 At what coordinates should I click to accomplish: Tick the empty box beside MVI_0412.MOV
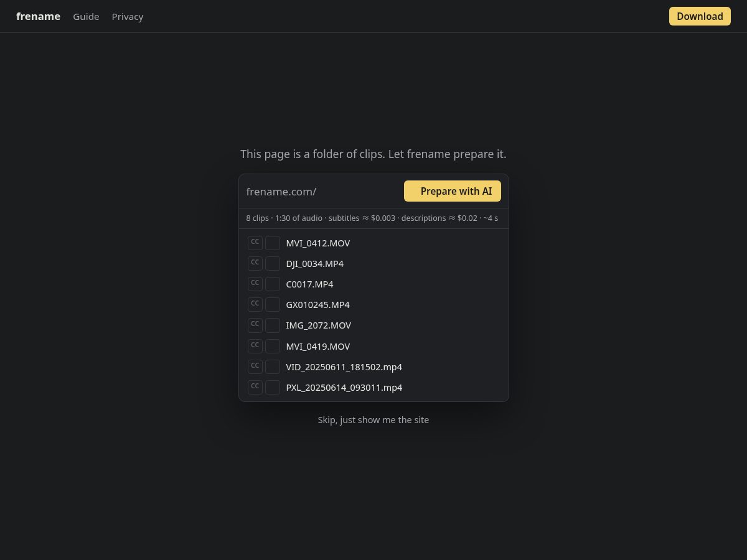tap(273, 243)
